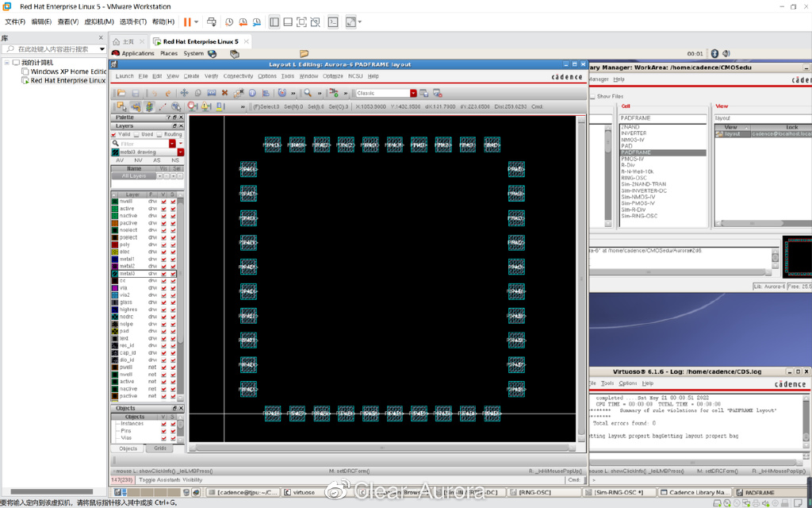
Task: Click the save workspace icon next to Classic
Action: [x=423, y=94]
